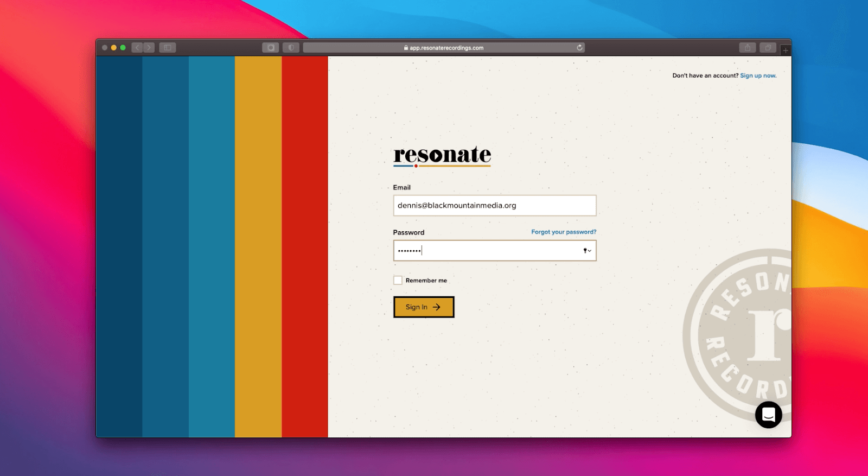The image size is (868, 476).
Task: Click the yellow minimize window button
Action: click(x=114, y=48)
